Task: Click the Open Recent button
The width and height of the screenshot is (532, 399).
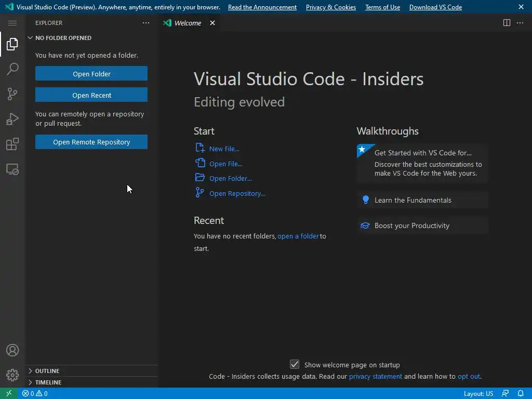Action: pos(91,95)
